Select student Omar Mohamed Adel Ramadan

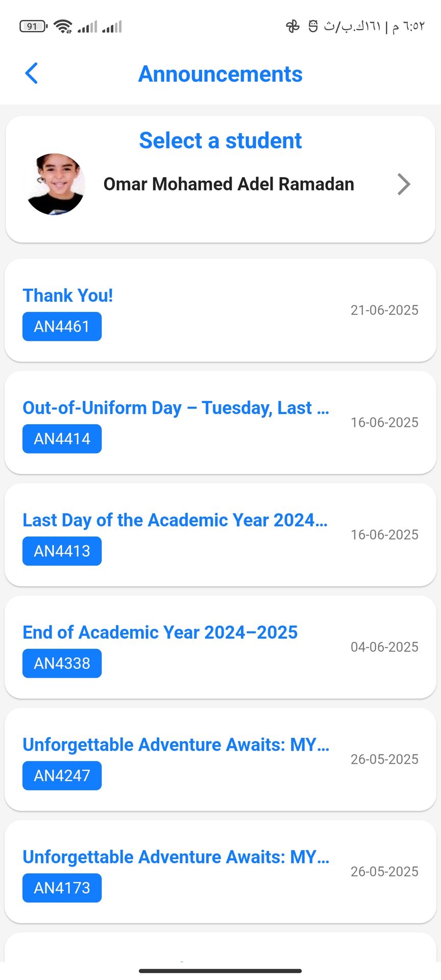pos(229,184)
